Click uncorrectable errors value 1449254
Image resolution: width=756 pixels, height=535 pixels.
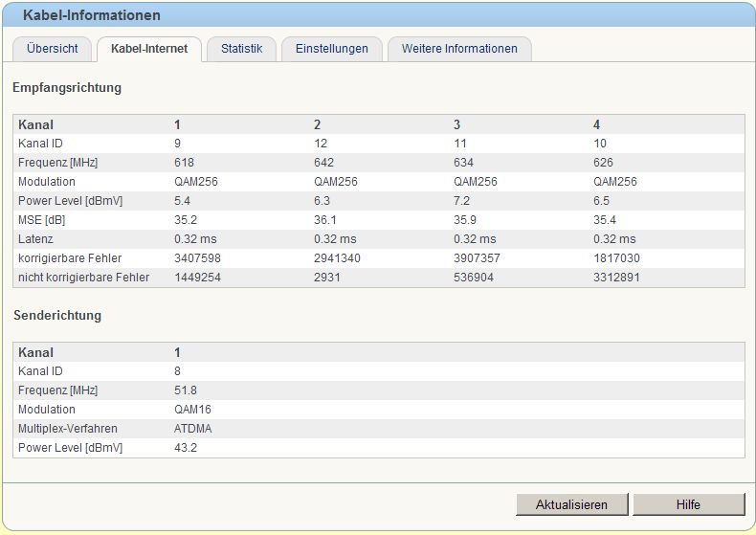pyautogui.click(x=197, y=278)
